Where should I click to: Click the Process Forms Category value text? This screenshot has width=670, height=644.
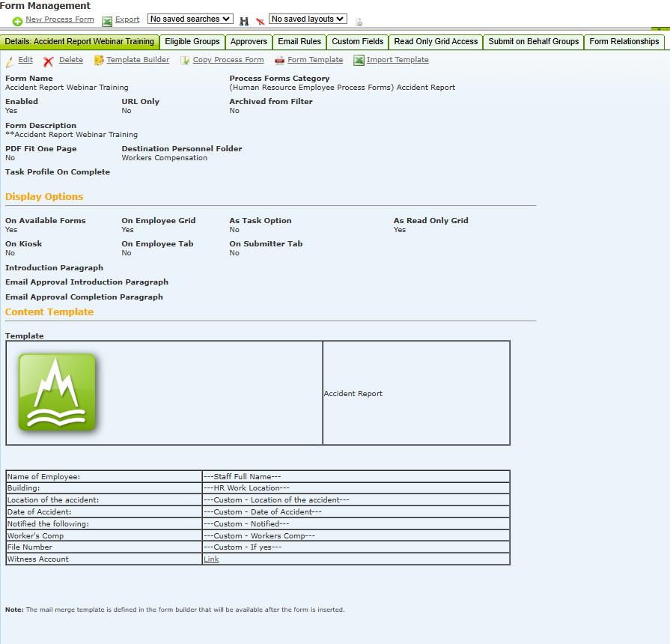click(x=342, y=87)
